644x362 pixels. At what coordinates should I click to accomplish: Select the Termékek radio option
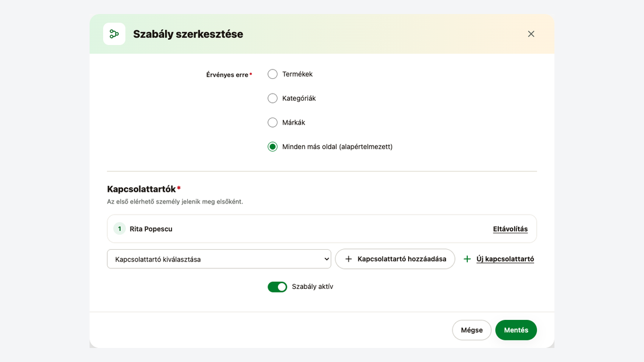pos(272,74)
